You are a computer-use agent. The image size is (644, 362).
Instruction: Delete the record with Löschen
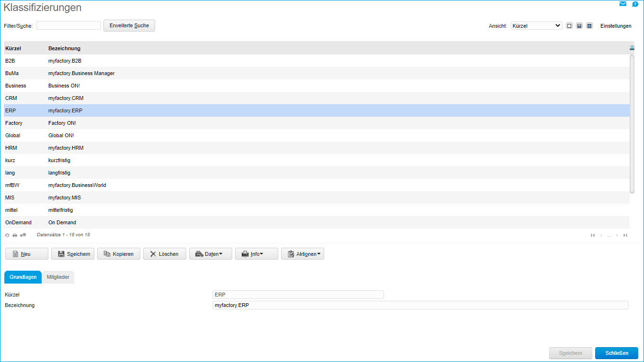coord(165,254)
